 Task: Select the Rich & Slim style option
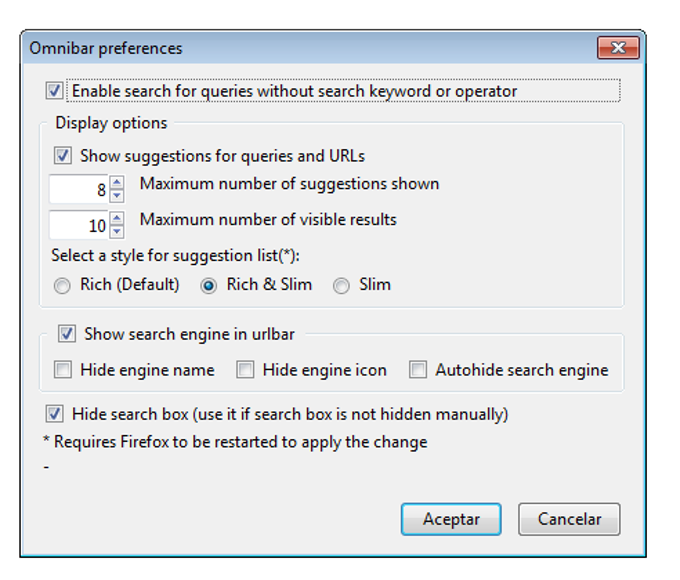click(209, 286)
